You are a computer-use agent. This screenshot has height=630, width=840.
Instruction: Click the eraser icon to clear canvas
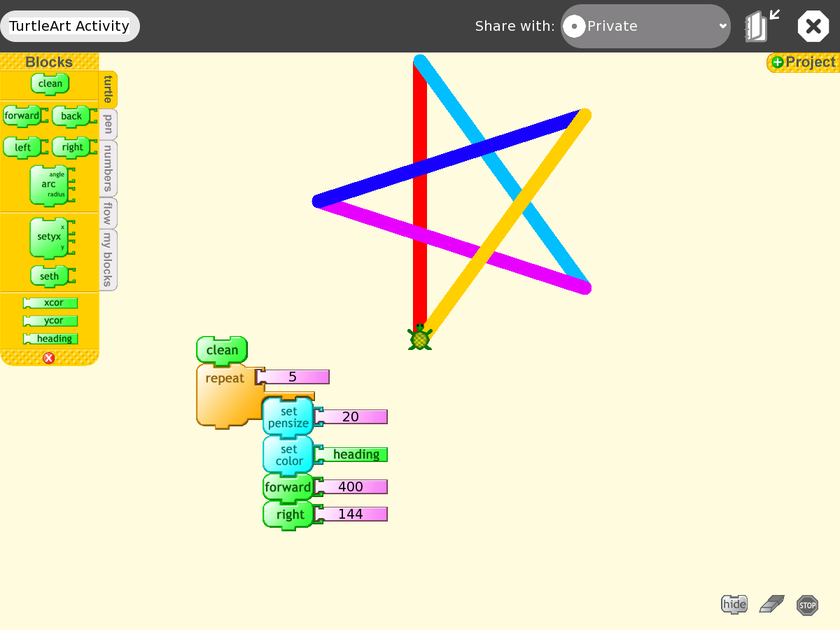click(x=771, y=604)
